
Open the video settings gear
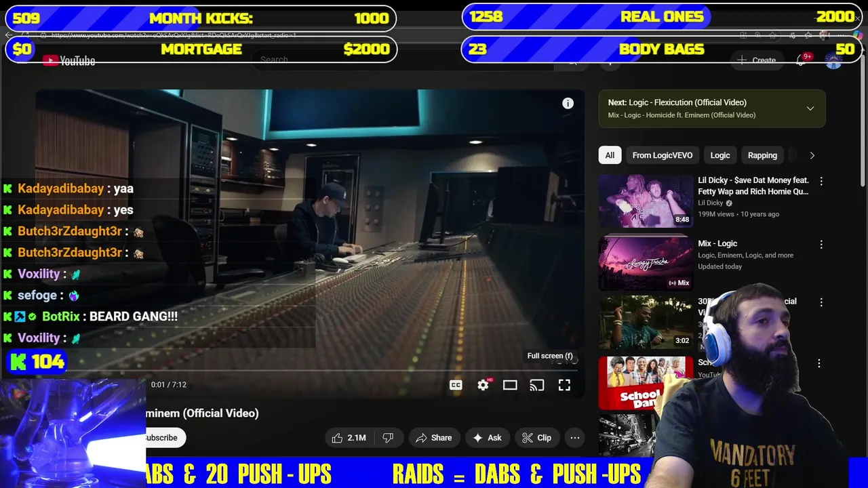483,385
